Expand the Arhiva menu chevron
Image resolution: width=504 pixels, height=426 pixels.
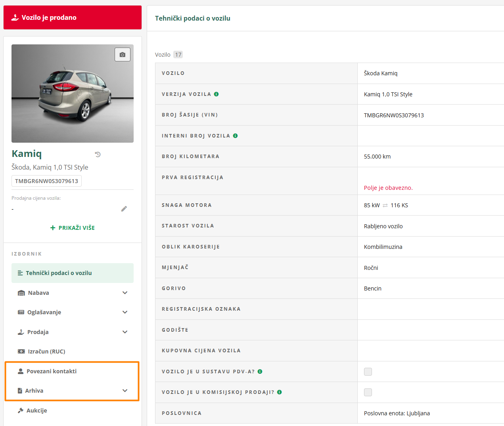tap(125, 391)
